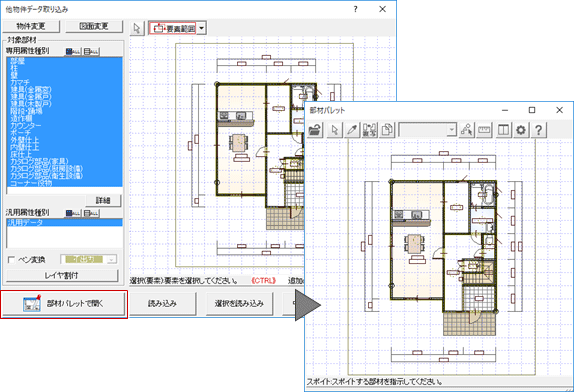The height and width of the screenshot is (392, 574).
Task: Click the copy documents icon in palette toolbar
Action: tap(387, 130)
